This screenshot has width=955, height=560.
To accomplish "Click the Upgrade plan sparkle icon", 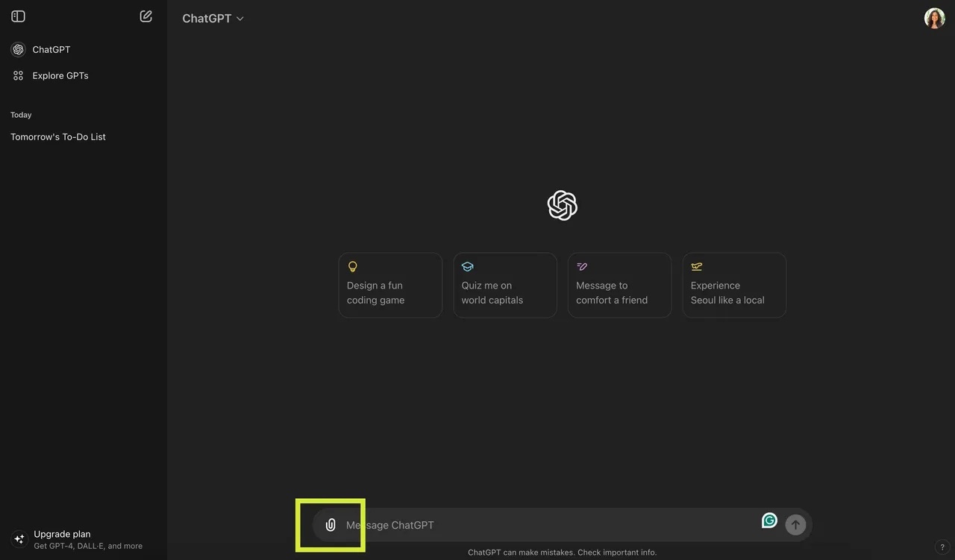I will (x=19, y=539).
